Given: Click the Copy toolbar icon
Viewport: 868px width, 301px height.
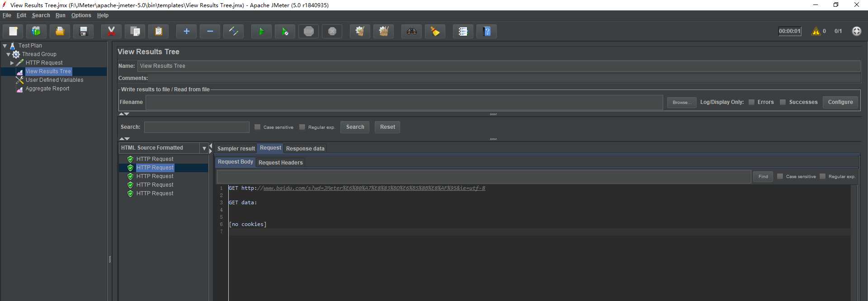Looking at the screenshot, I should click(x=135, y=31).
